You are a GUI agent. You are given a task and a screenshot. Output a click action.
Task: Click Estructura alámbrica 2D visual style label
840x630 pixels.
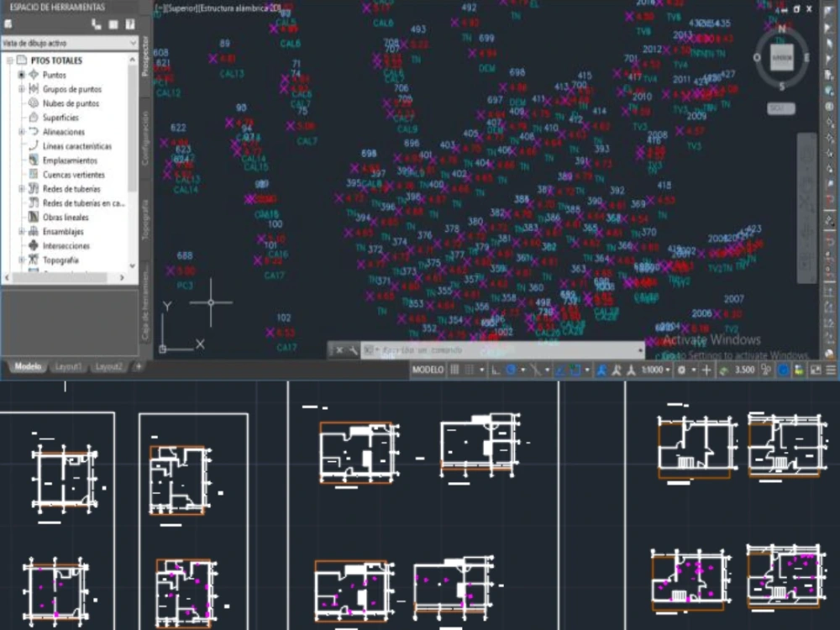(241, 8)
